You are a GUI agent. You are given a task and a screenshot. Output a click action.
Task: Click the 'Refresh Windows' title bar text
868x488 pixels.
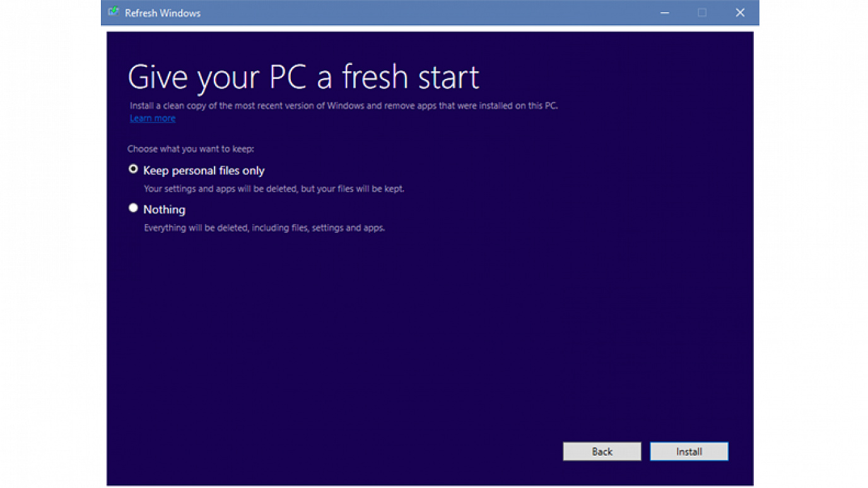(x=163, y=13)
